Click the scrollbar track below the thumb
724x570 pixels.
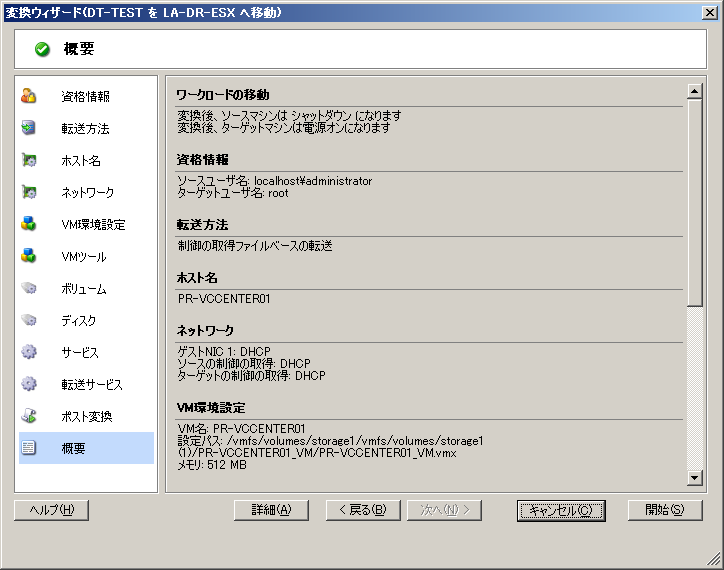694,388
